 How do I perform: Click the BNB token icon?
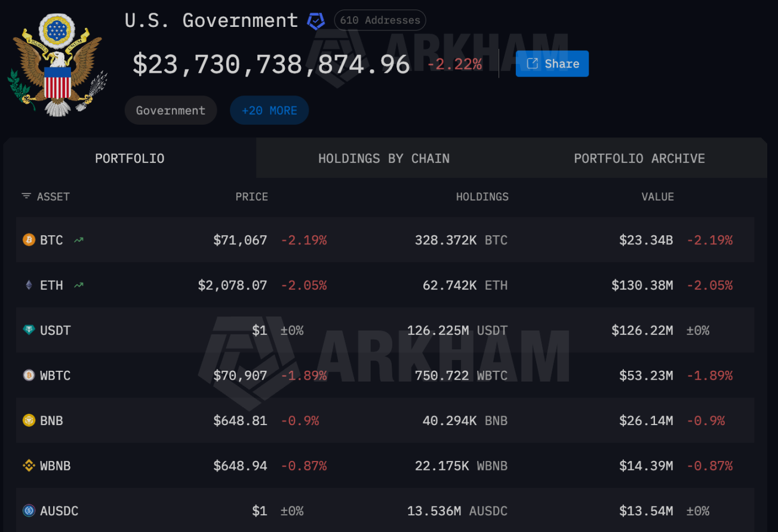click(29, 421)
